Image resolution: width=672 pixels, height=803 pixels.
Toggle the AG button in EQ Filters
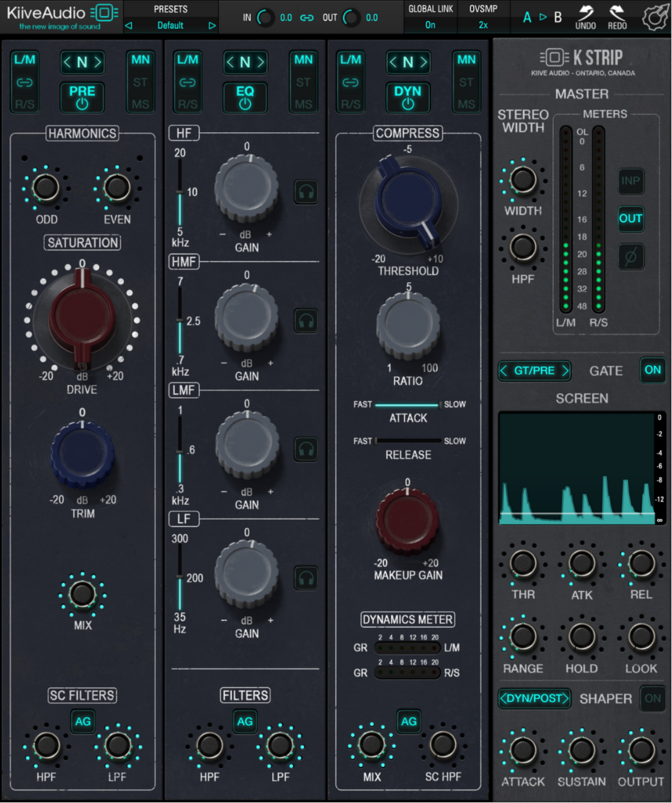245,721
